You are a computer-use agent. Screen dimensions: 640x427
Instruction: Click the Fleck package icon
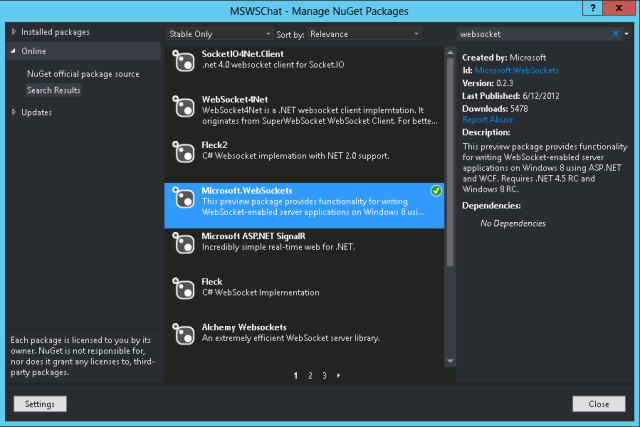[183, 289]
